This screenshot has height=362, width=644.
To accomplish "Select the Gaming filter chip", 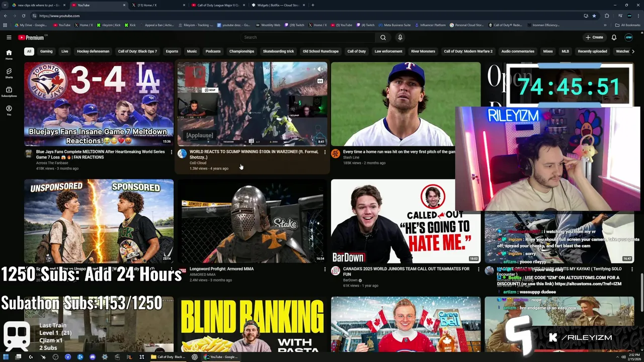I will (46, 51).
